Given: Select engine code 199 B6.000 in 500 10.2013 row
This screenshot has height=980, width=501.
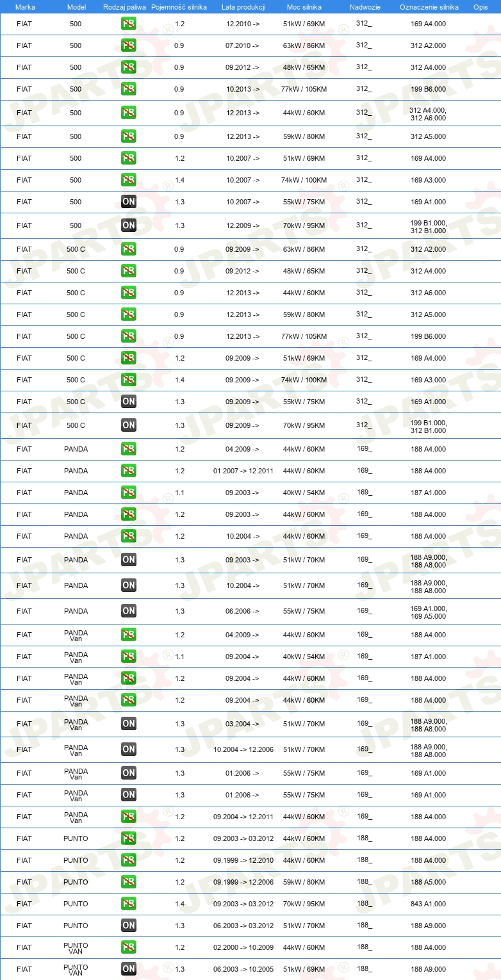Looking at the screenshot, I should coord(429,89).
